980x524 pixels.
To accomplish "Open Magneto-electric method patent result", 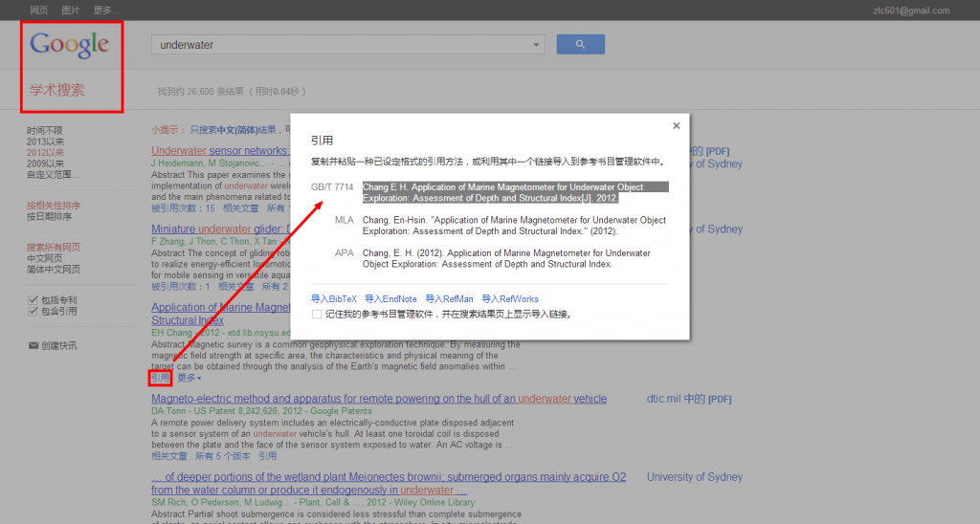I will click(x=379, y=399).
